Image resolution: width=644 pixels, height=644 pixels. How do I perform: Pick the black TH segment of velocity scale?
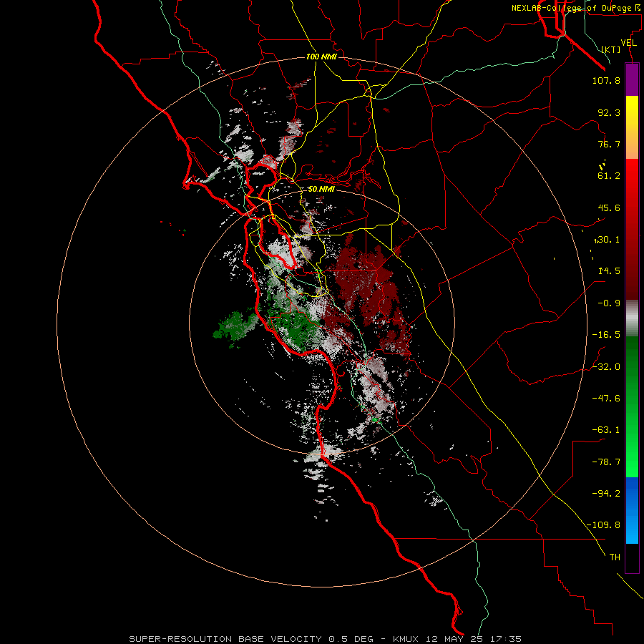(x=632, y=558)
